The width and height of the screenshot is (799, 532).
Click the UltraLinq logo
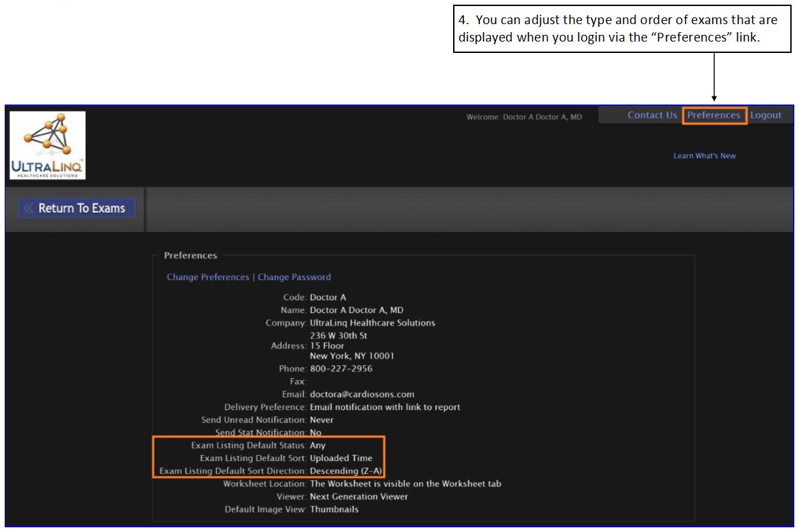pos(48,145)
